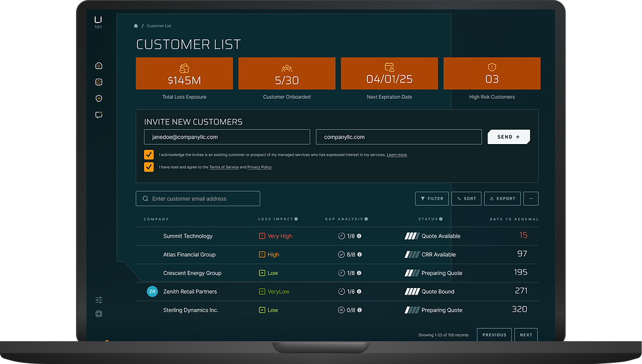This screenshot has height=364, width=642.
Task: Open the circular scan icon in the sidebar
Action: tap(99, 82)
